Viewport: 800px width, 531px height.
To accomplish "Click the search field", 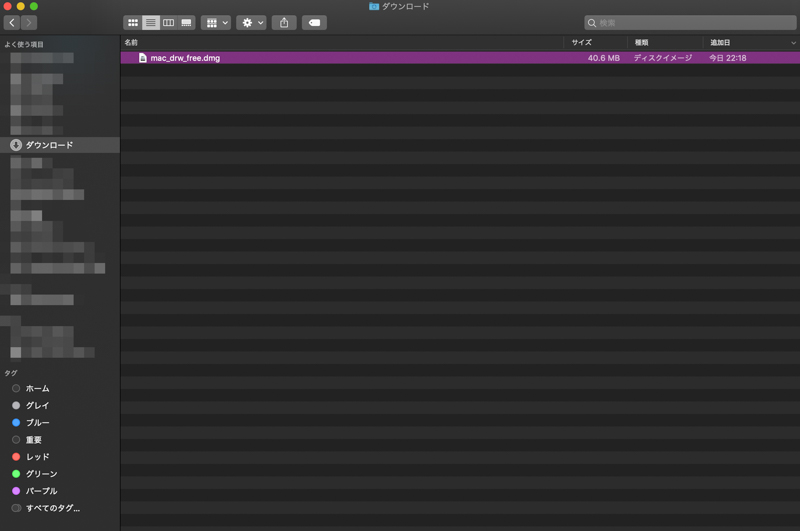I will (690, 22).
